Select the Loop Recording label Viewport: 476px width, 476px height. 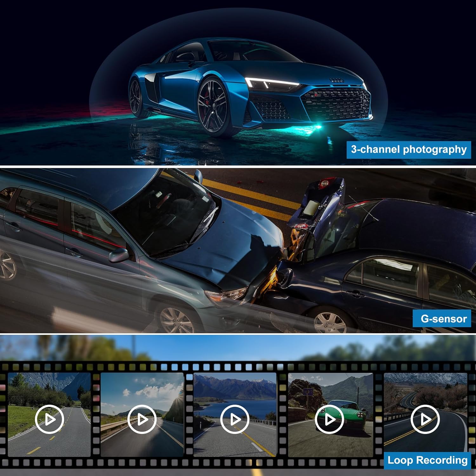(427, 460)
